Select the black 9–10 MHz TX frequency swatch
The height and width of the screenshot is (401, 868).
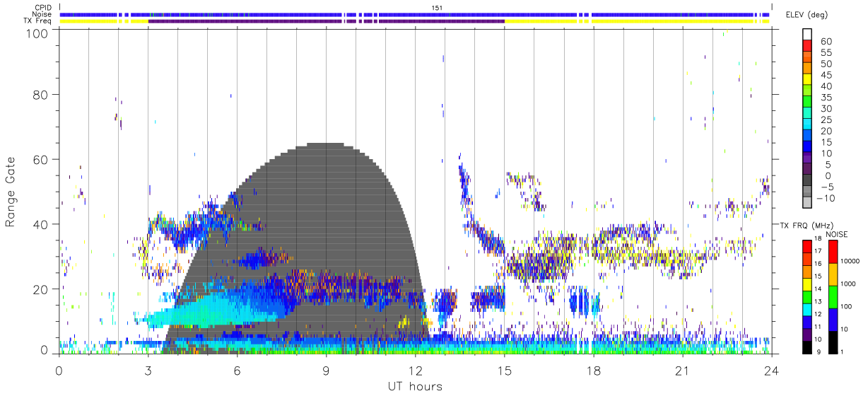tap(807, 347)
